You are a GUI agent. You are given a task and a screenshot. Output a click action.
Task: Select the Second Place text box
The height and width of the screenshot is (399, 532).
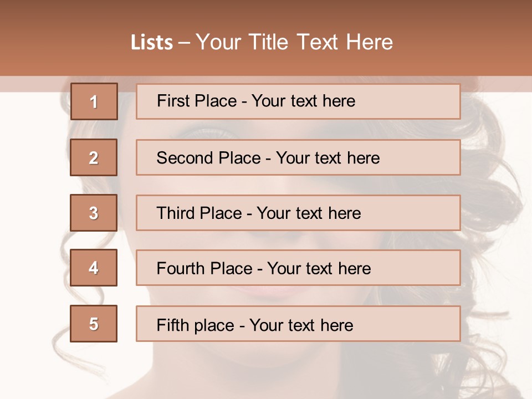(x=298, y=157)
